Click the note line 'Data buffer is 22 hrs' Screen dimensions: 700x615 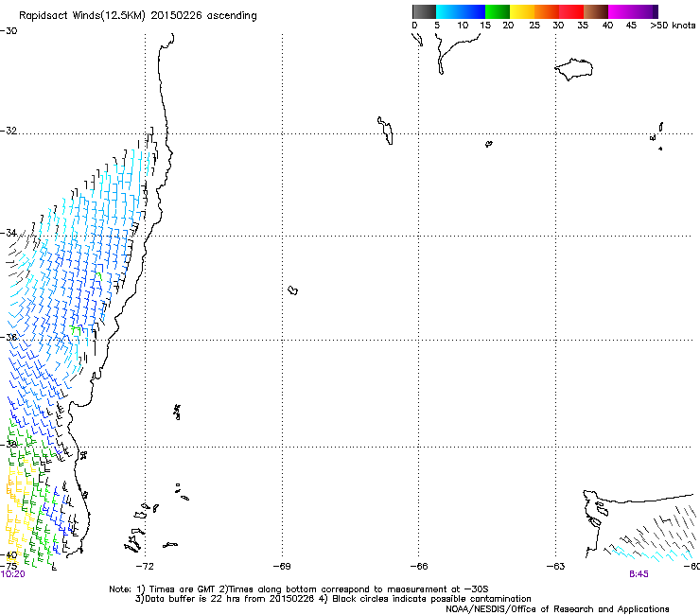[x=194, y=599]
